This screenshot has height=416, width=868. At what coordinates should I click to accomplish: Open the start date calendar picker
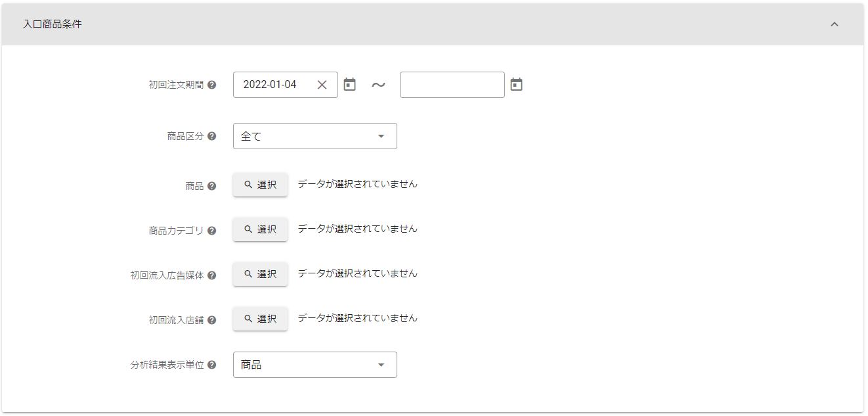(350, 85)
